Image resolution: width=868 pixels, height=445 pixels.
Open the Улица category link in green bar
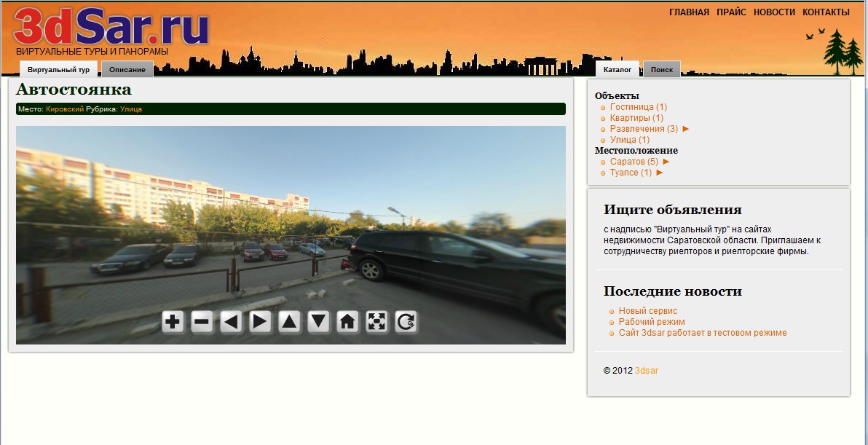pos(131,109)
